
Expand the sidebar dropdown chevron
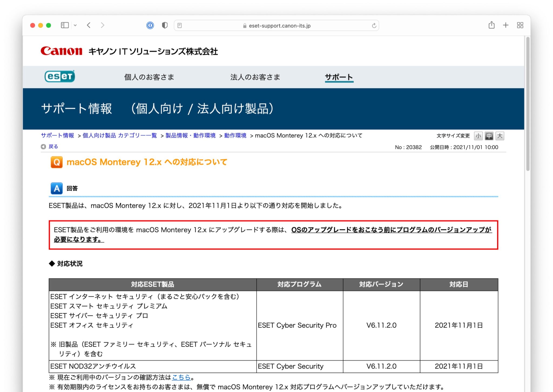(x=75, y=25)
